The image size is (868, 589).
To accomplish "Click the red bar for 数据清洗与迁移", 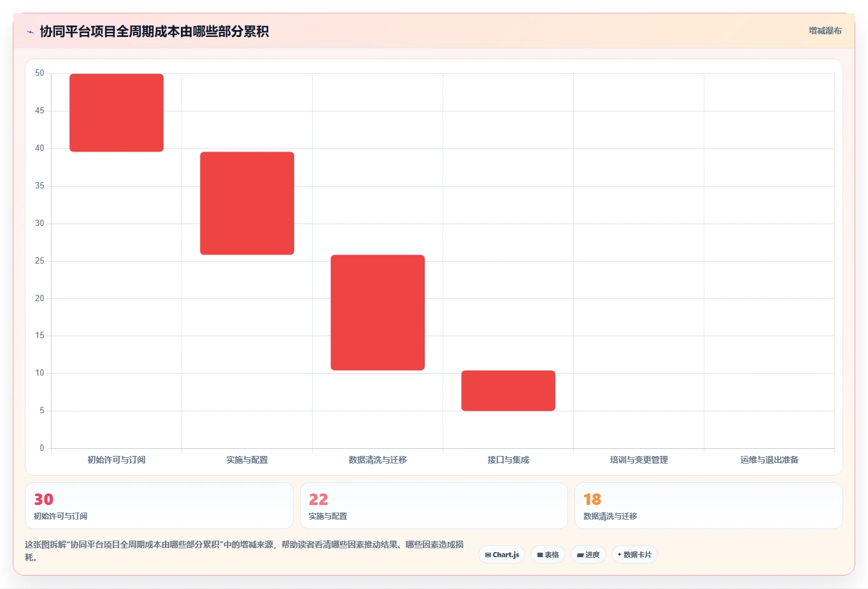I will click(x=378, y=313).
